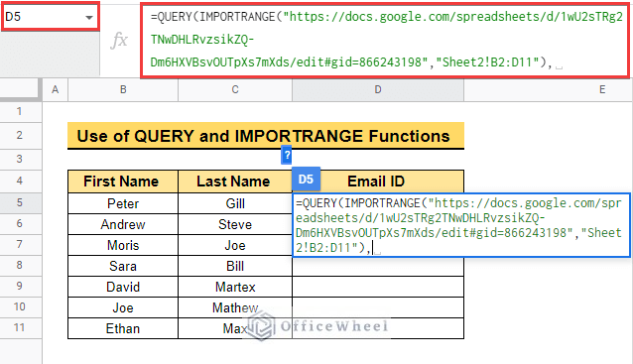Click the blue formula help question mark
Screen dimensions: 633x364
pos(286,155)
